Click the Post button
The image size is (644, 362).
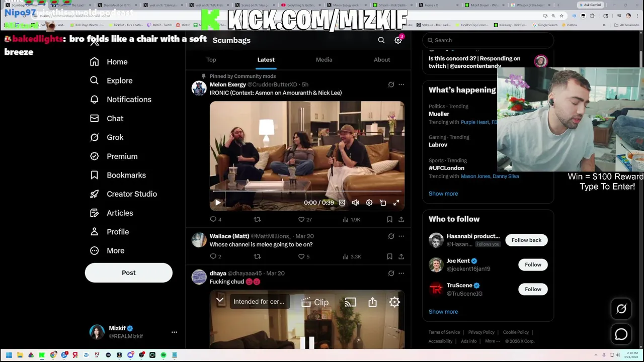128,273
